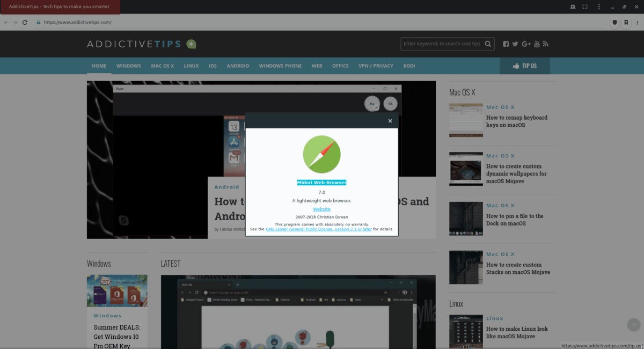
Task: Open the OFFICE nav item
Action: pyautogui.click(x=340, y=66)
